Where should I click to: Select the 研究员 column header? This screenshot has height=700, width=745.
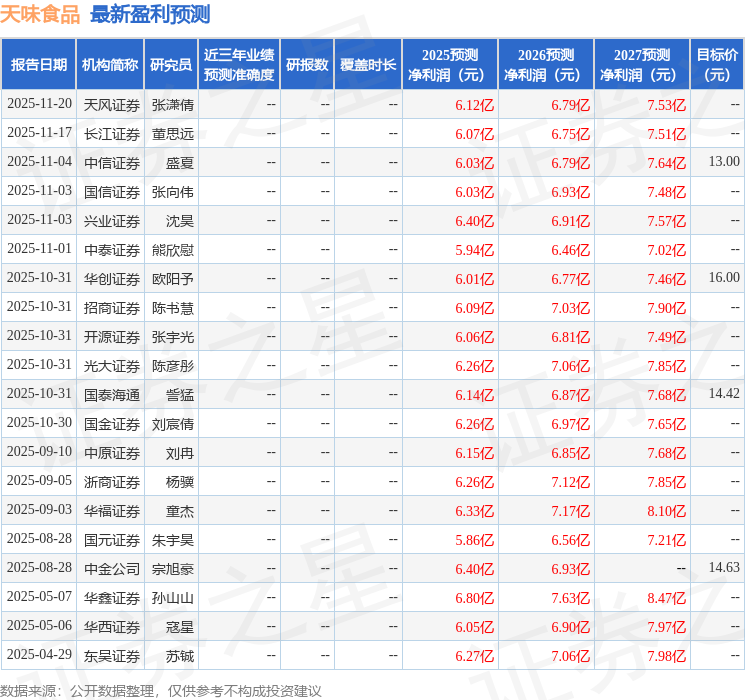coord(171,65)
